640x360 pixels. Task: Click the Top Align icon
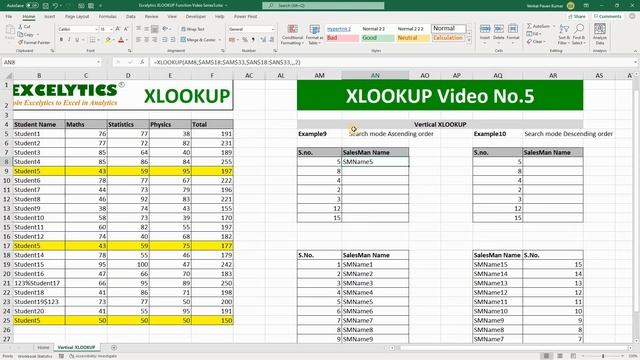[138, 29]
